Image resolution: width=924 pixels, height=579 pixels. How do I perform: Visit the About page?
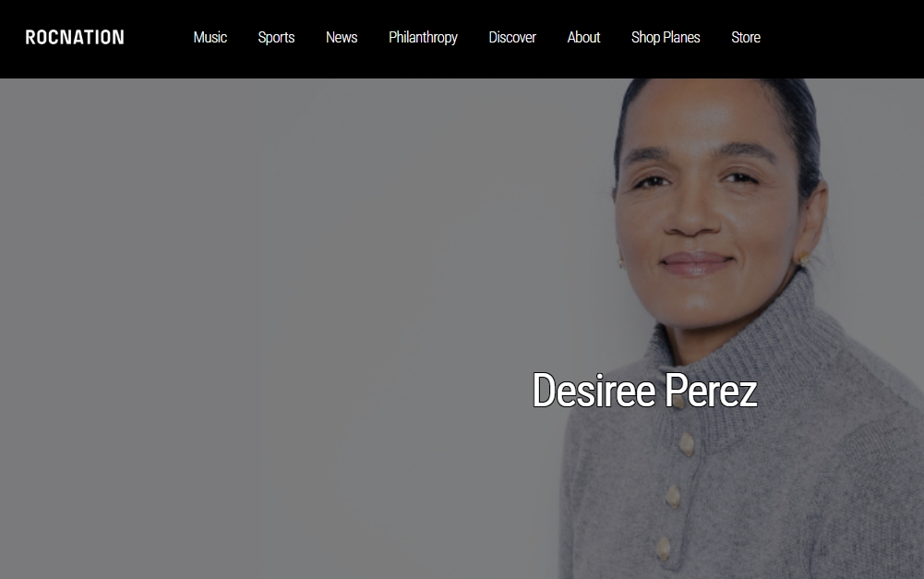(x=583, y=37)
